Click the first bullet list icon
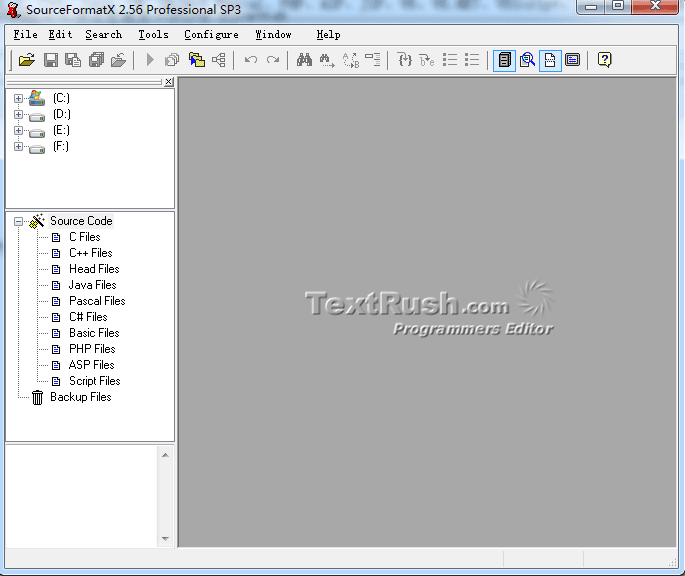This screenshot has width=685, height=576. [450, 60]
